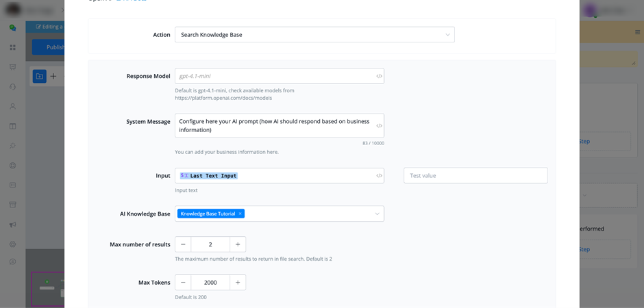The height and width of the screenshot is (308, 644).
Task: Click the variable code icon in Input field
Action: [379, 176]
